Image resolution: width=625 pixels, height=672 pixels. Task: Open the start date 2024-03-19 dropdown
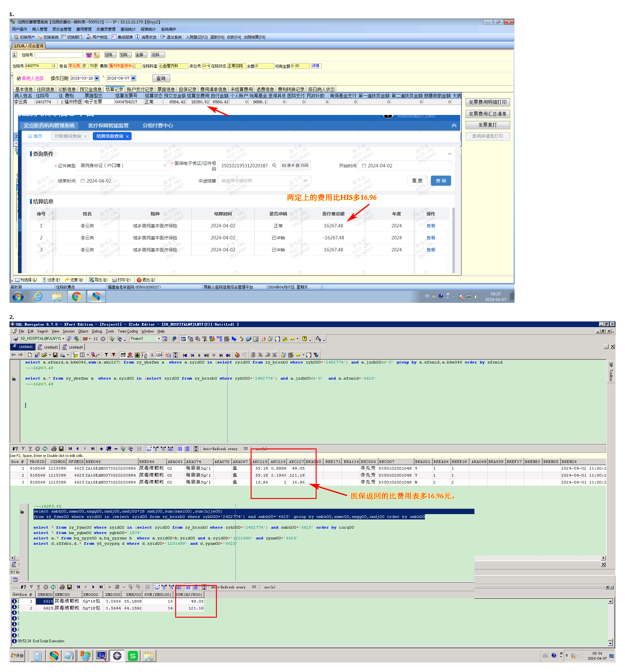click(x=97, y=78)
